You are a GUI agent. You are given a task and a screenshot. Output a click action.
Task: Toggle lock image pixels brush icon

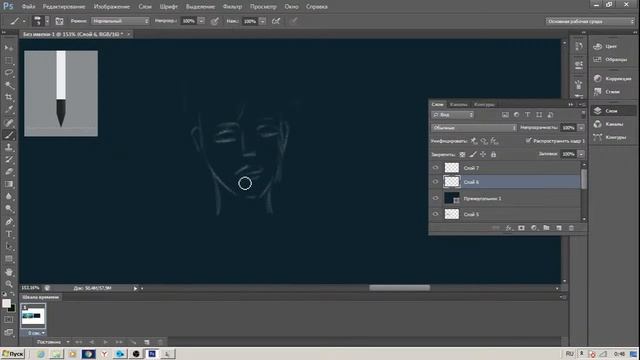coord(473,154)
